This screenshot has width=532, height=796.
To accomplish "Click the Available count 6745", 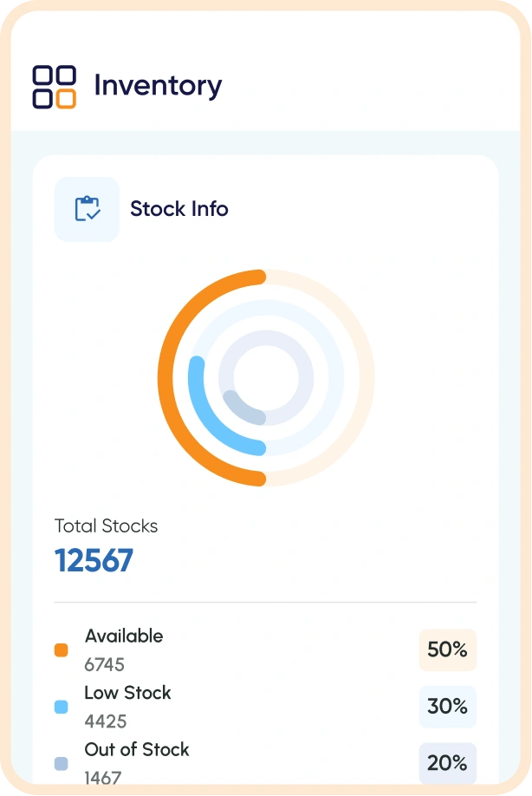I will pos(104,665).
